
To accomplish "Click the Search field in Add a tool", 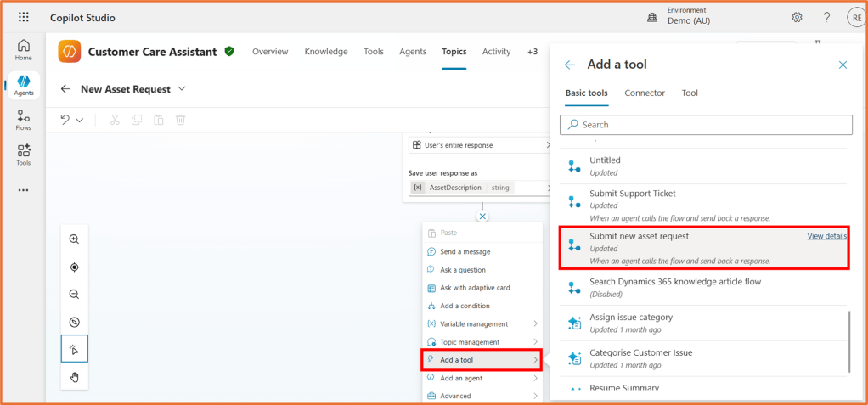I will [706, 125].
